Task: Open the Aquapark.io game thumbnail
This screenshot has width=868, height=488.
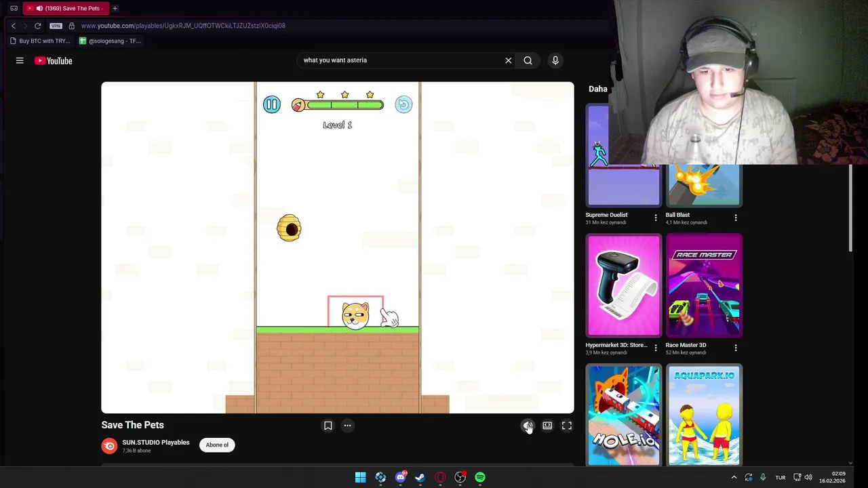Action: [704, 415]
